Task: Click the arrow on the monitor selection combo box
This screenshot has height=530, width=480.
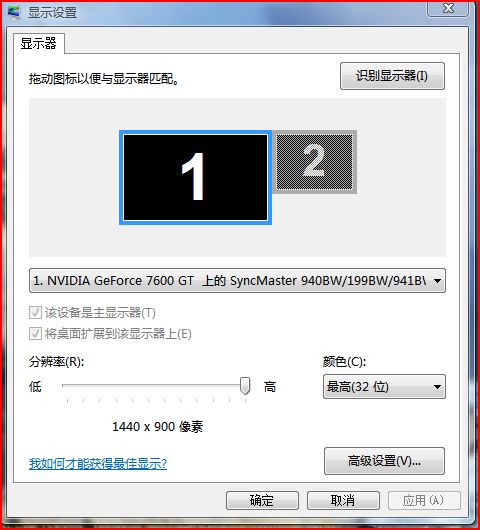Action: point(437,281)
